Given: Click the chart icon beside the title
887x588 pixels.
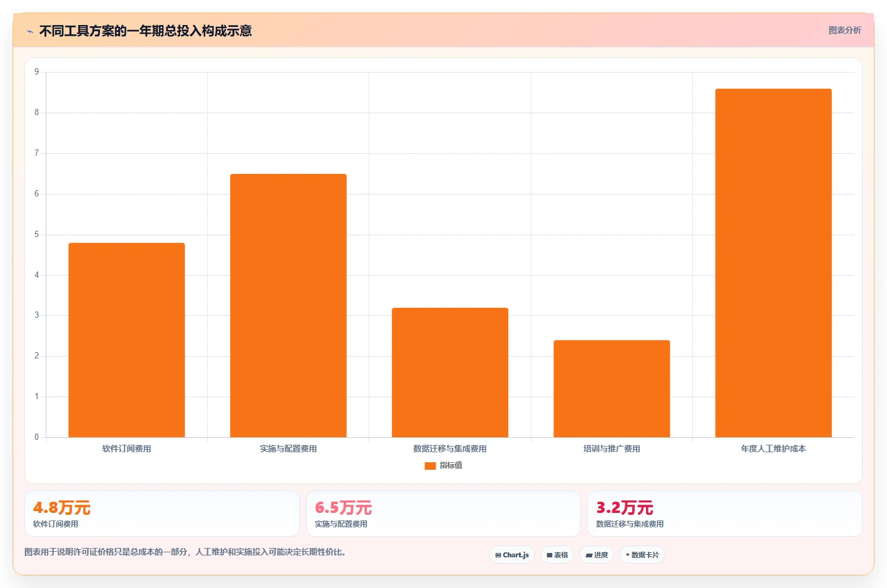Looking at the screenshot, I should [x=29, y=31].
